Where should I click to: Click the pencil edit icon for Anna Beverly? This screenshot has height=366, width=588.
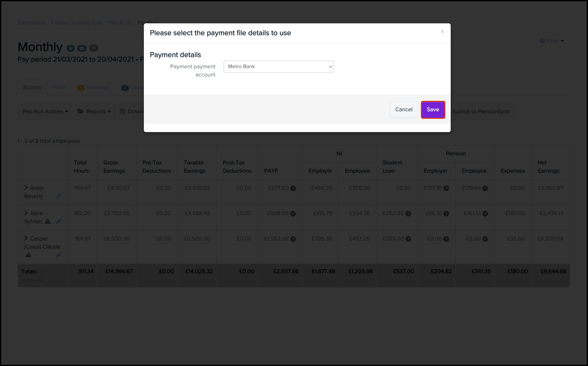coord(59,196)
